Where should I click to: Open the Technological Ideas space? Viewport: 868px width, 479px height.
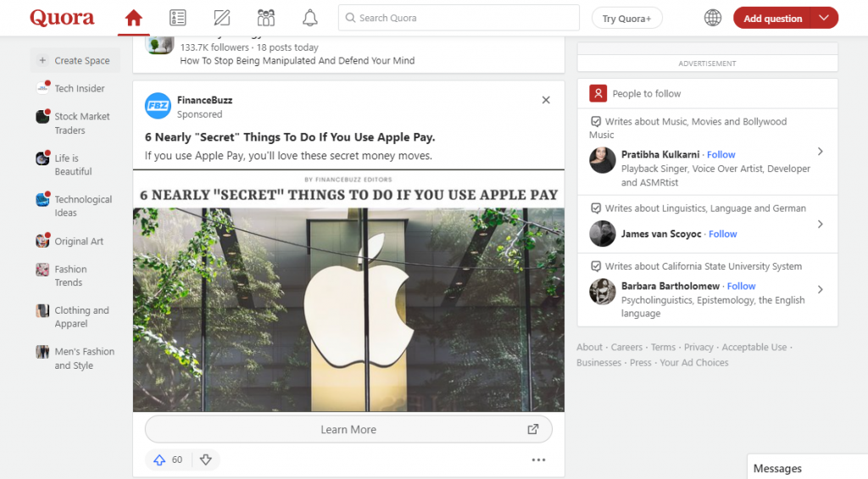[x=75, y=206]
